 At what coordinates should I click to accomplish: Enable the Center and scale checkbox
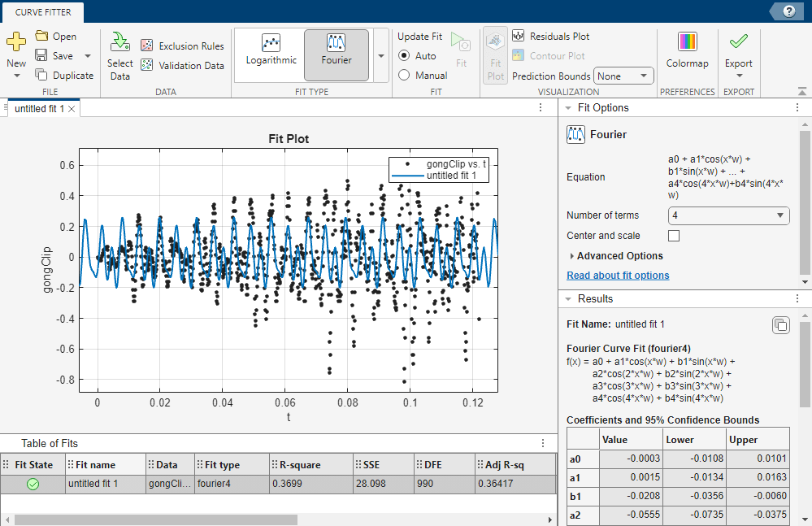coord(673,236)
